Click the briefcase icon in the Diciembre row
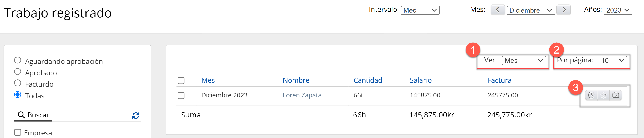The image size is (644, 138). point(615,95)
